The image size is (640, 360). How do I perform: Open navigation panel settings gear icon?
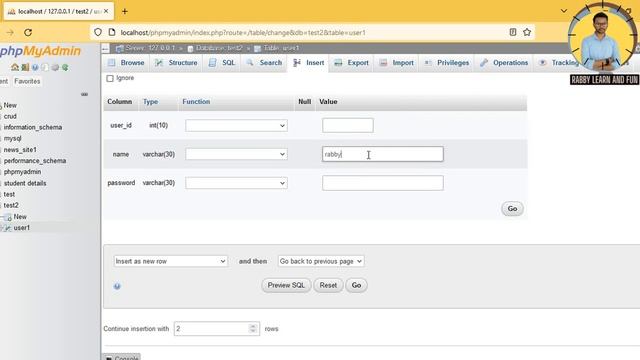(x=55, y=67)
